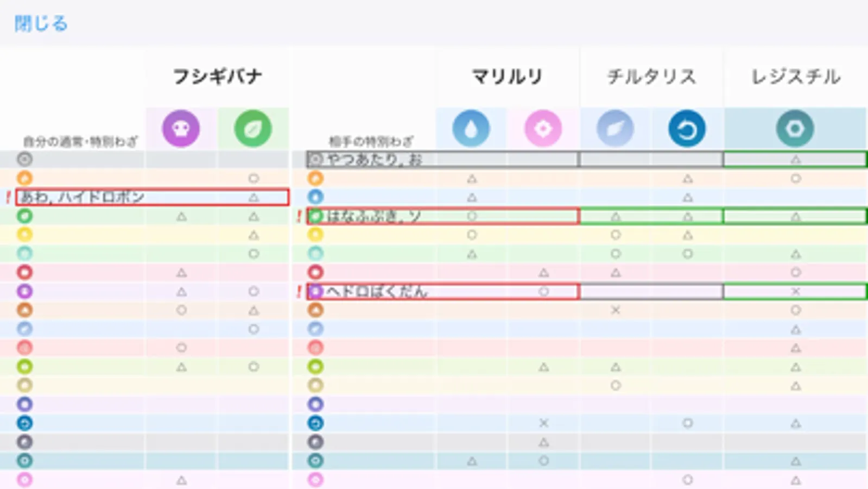Select the Dragon type icon under チルタリス
Image resolution: width=868 pixels, height=489 pixels.
point(687,129)
